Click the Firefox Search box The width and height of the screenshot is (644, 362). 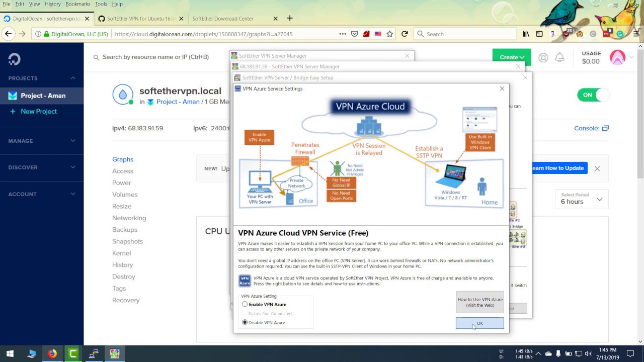465,34
